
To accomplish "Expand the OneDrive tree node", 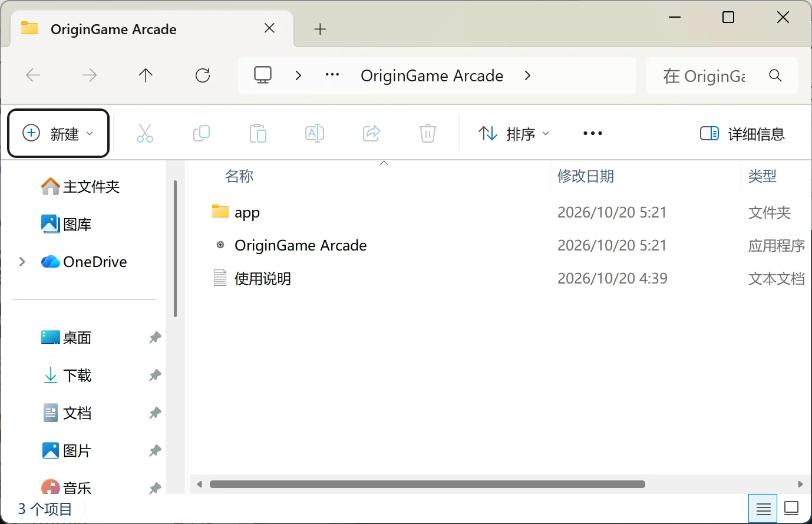I will [22, 262].
